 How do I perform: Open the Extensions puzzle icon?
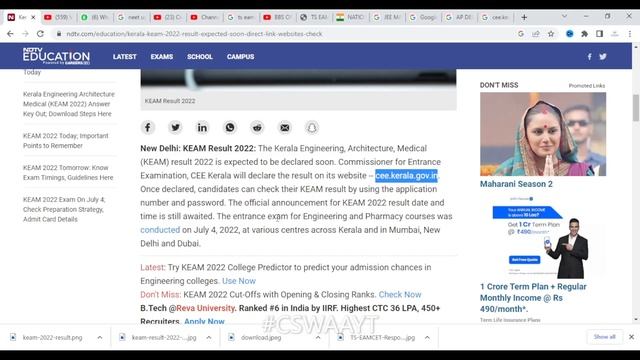pos(584,34)
